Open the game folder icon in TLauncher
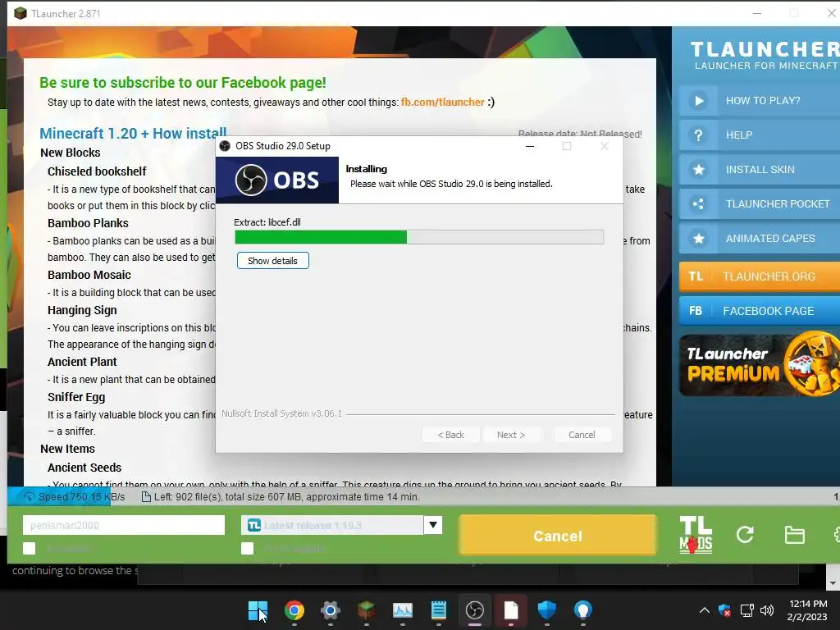This screenshot has height=630, width=840. (794, 535)
